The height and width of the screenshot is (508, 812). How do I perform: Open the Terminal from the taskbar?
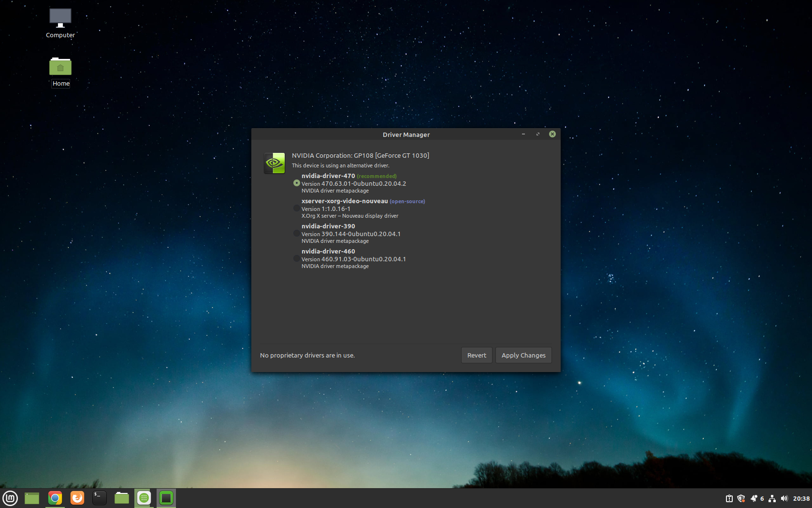click(x=99, y=498)
